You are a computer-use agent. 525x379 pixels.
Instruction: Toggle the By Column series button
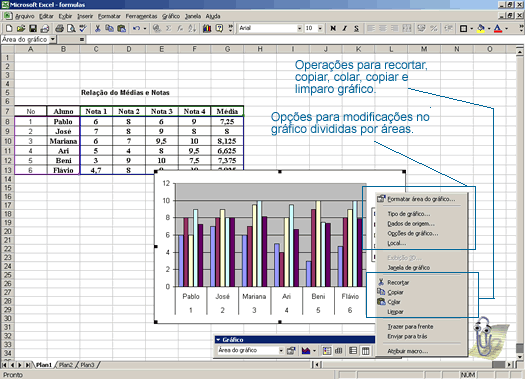pos(365,351)
